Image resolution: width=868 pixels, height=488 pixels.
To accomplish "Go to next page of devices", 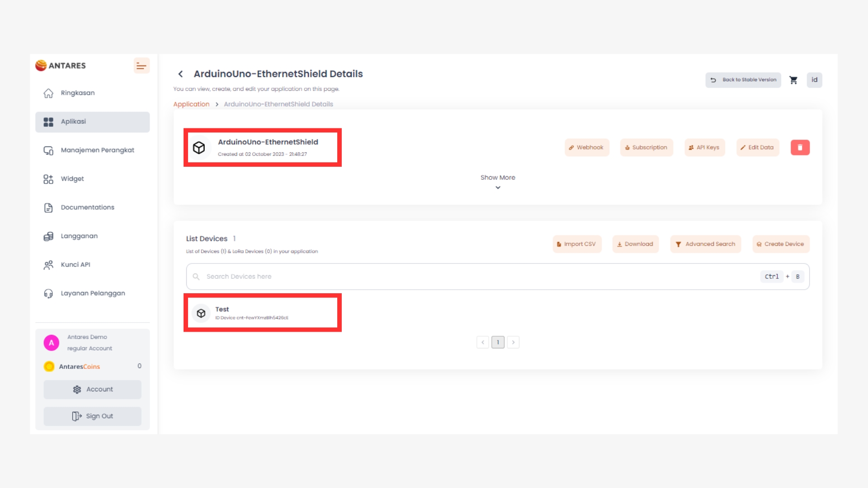I will point(513,343).
